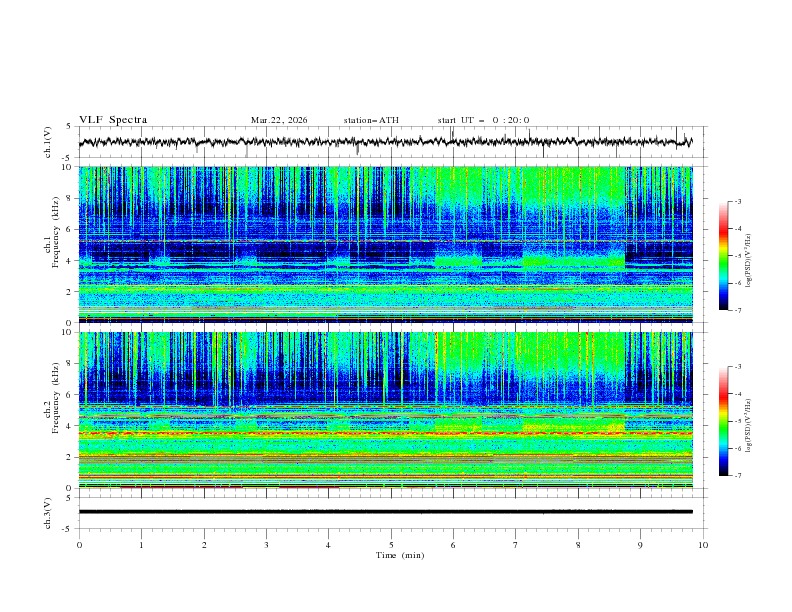The height and width of the screenshot is (612, 792).
Task: Click the "Time (min)" axis label
Action: [x=400, y=555]
